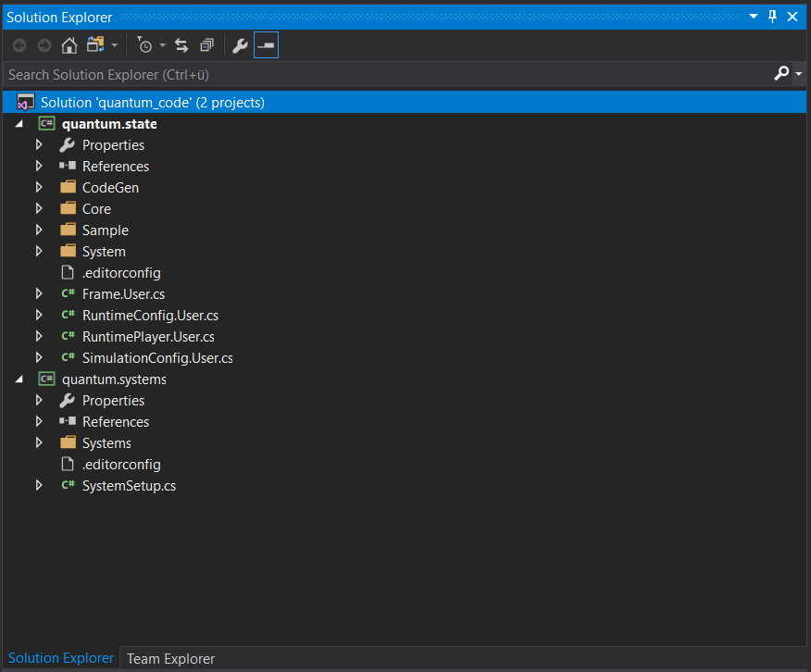
Task: Click Pending Changes Filter clock icon
Action: pyautogui.click(x=144, y=45)
